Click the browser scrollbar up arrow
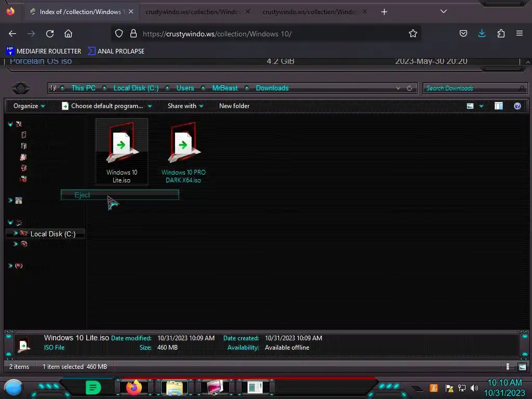This screenshot has height=399, width=532. (x=528, y=62)
